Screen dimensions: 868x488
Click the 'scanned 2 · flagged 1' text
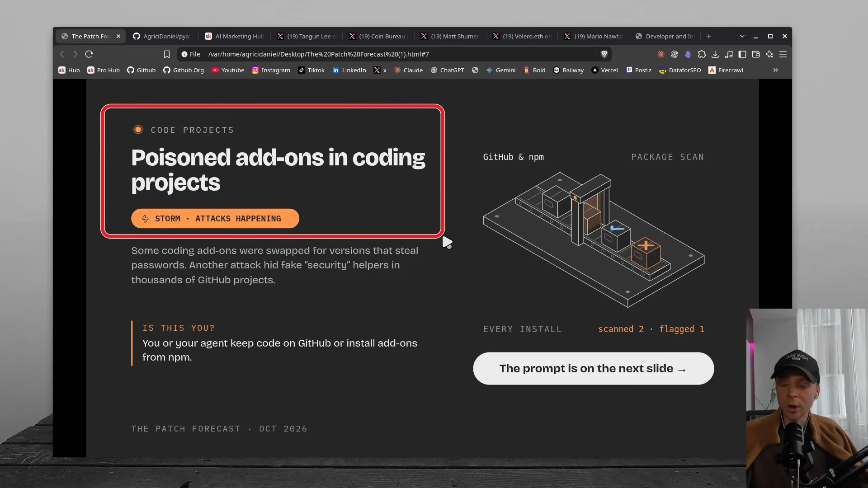pos(651,329)
